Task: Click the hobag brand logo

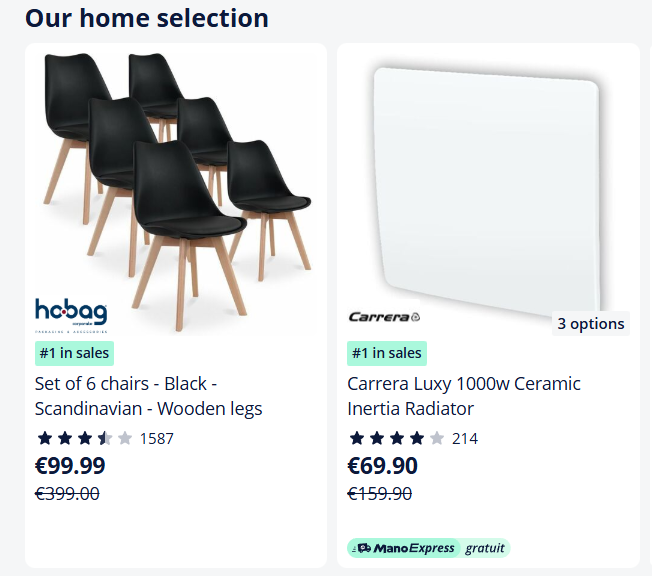Action: [71, 313]
